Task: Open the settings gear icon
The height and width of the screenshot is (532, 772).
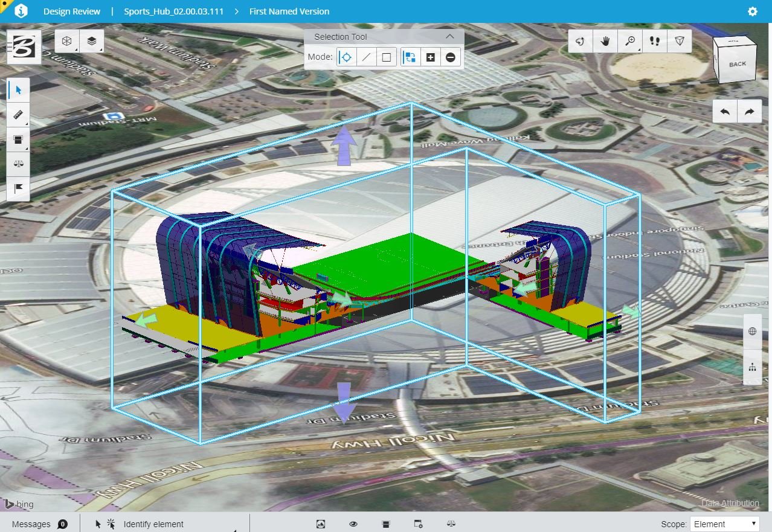Action: pyautogui.click(x=752, y=11)
